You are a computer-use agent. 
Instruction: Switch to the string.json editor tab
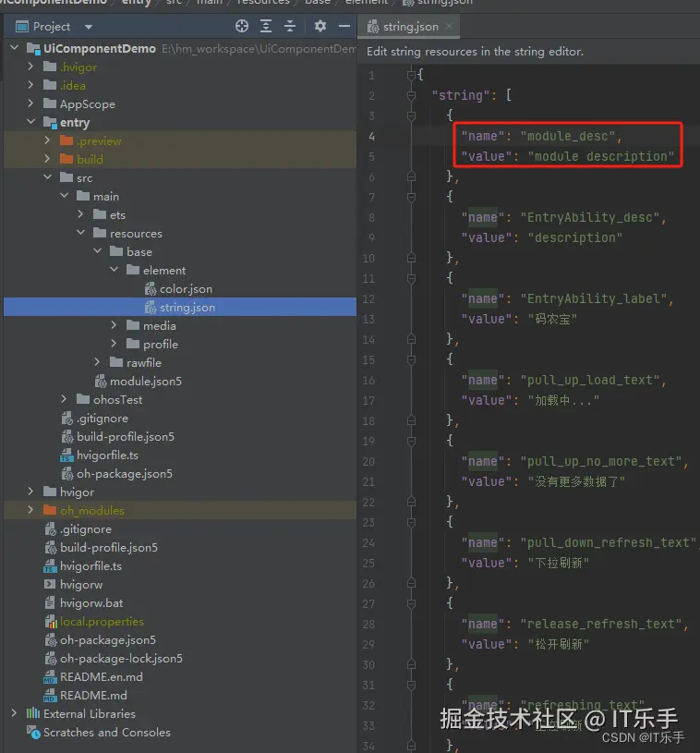[411, 27]
